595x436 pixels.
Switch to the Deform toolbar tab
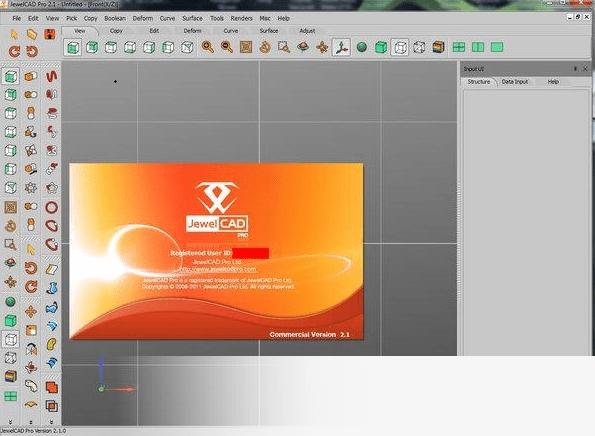click(x=192, y=31)
